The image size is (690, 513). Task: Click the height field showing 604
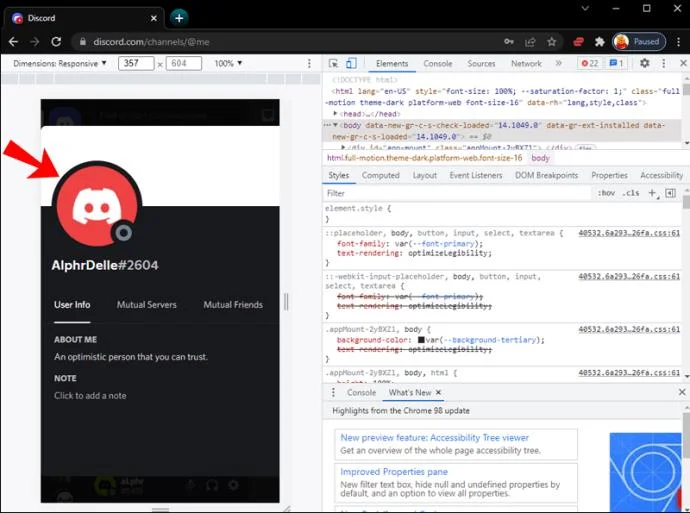(184, 63)
